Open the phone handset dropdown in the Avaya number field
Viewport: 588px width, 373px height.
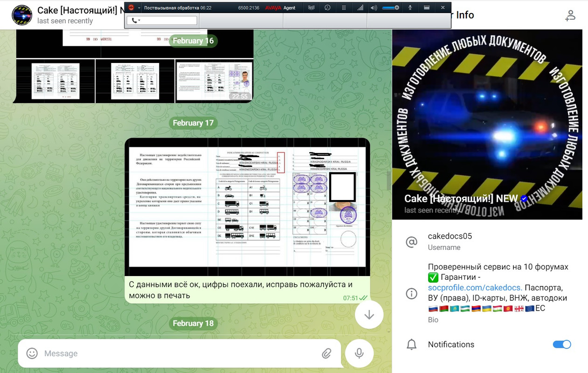[136, 21]
